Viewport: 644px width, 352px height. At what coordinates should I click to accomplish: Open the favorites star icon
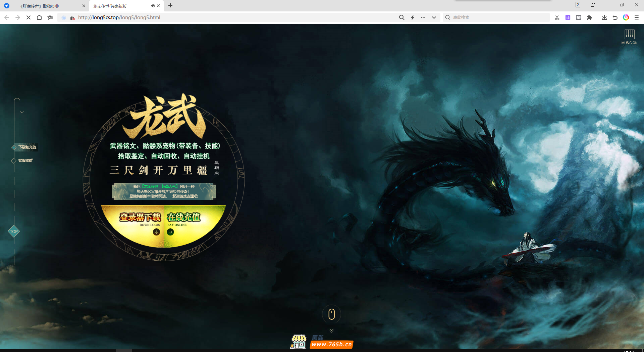coord(50,17)
